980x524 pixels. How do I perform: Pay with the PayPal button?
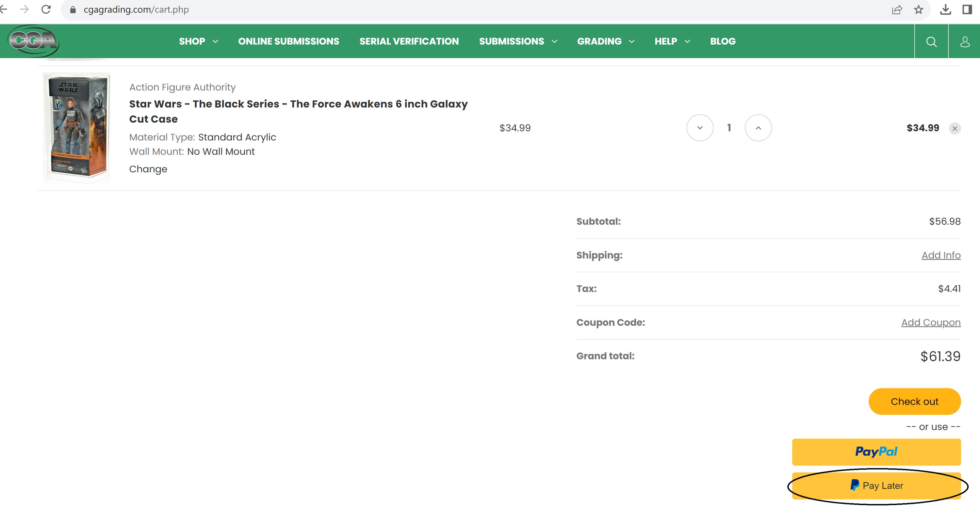pos(876,452)
